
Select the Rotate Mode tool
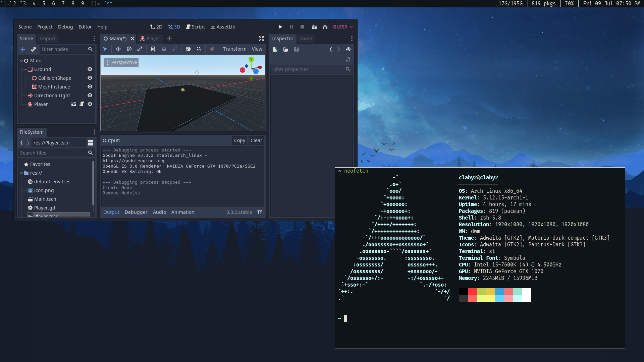coord(129,49)
